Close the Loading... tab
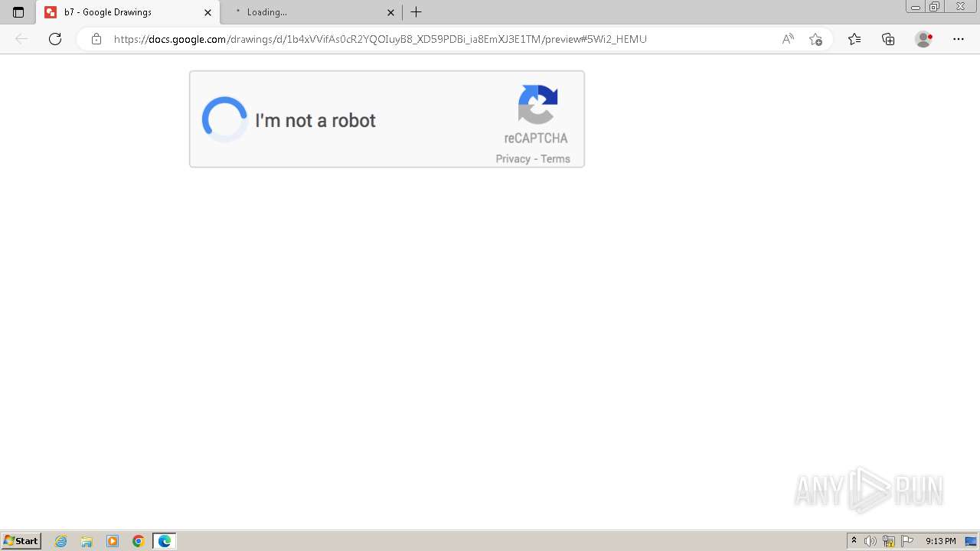The image size is (980, 551). (390, 12)
